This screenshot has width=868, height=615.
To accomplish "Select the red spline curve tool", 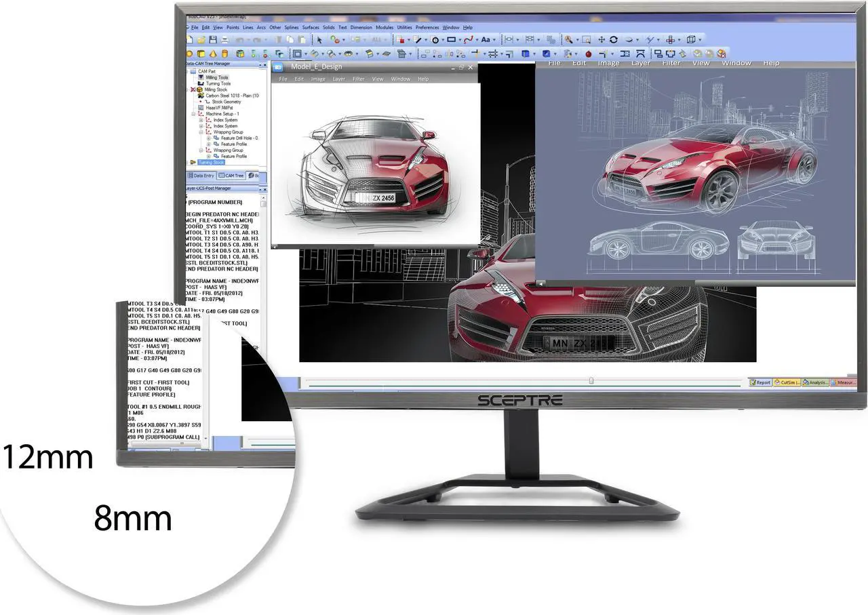I will pyautogui.click(x=468, y=40).
